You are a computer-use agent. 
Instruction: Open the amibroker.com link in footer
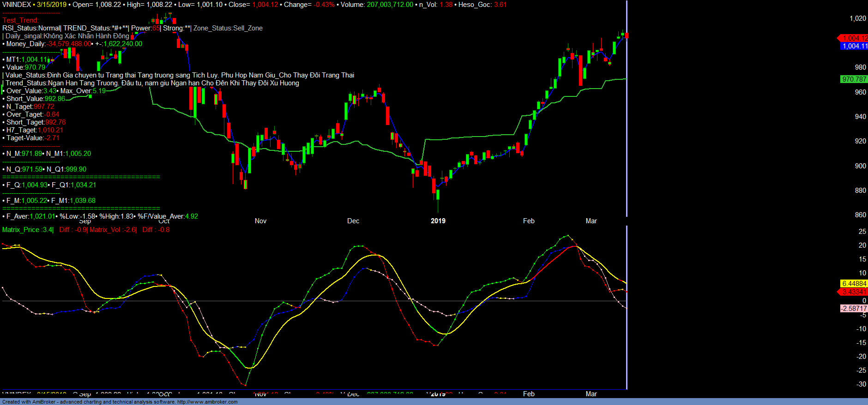(207, 402)
